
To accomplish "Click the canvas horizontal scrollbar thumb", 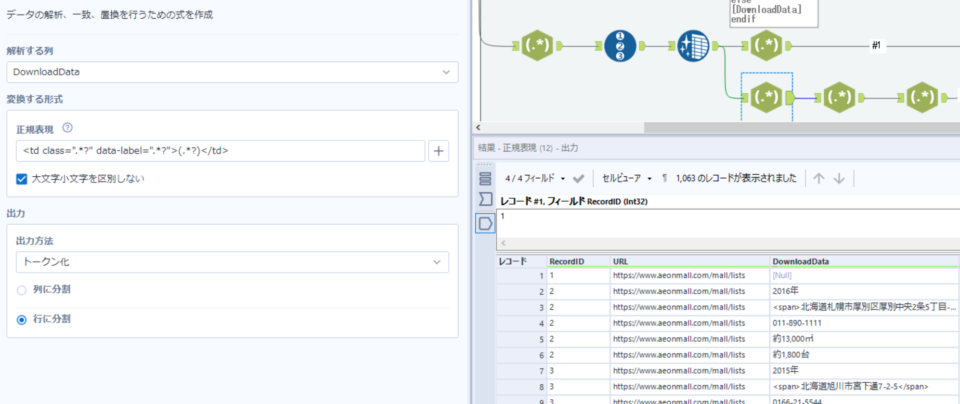I will pyautogui.click(x=802, y=127).
